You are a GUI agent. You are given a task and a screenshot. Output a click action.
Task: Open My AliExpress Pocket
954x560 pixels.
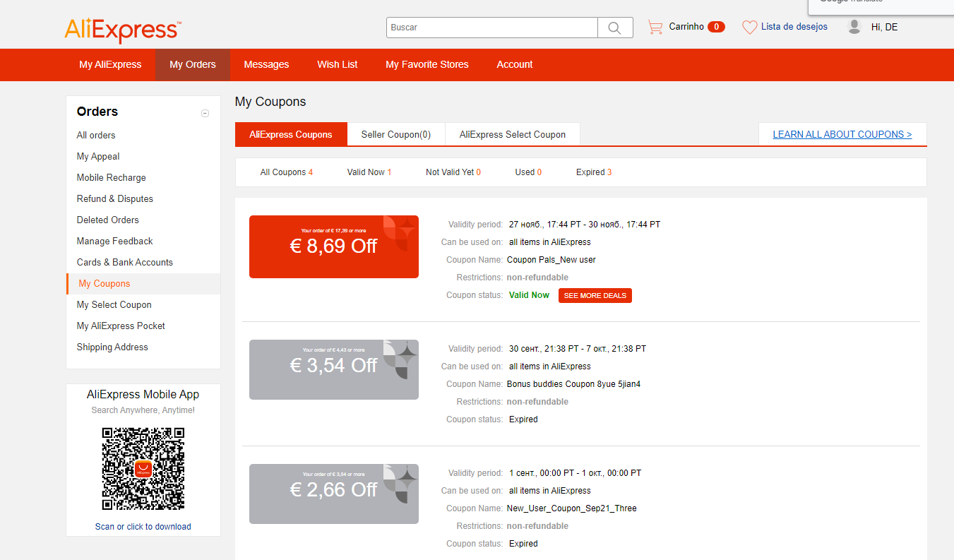121,326
